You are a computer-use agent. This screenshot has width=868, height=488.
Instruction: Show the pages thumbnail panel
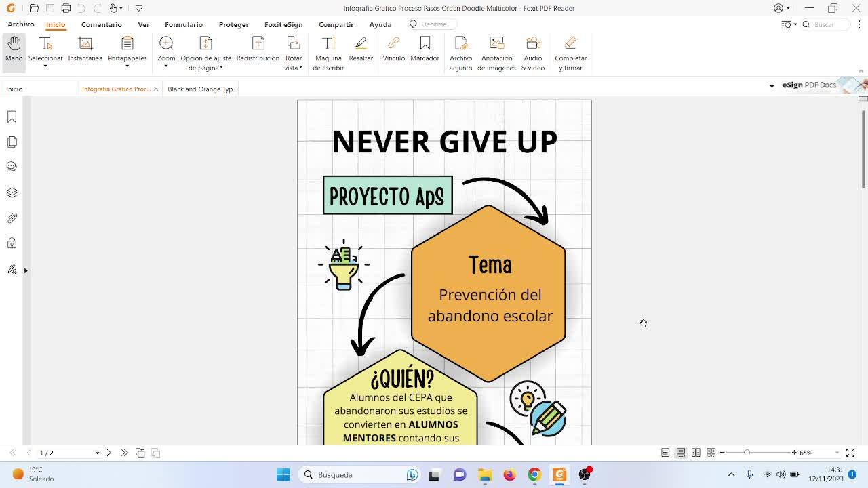(12, 142)
